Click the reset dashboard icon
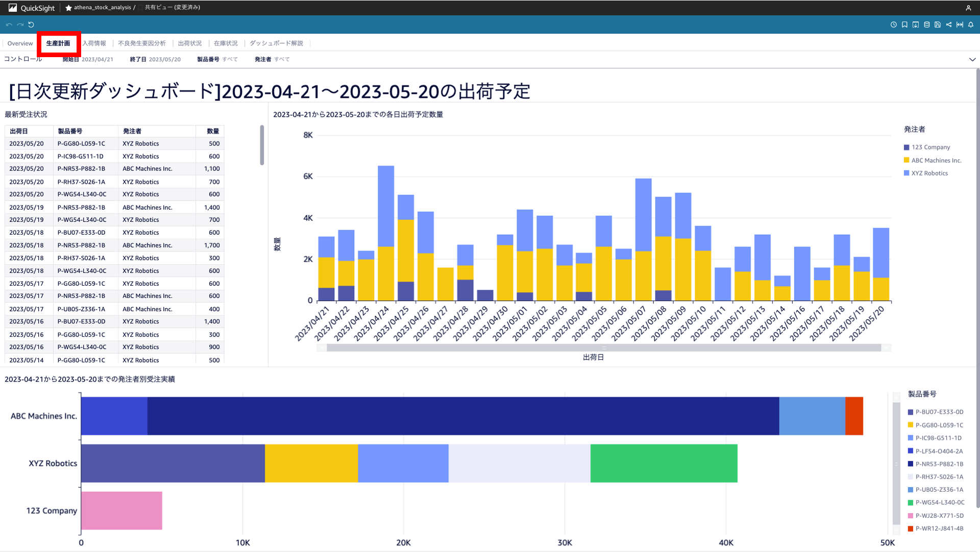 [31, 24]
